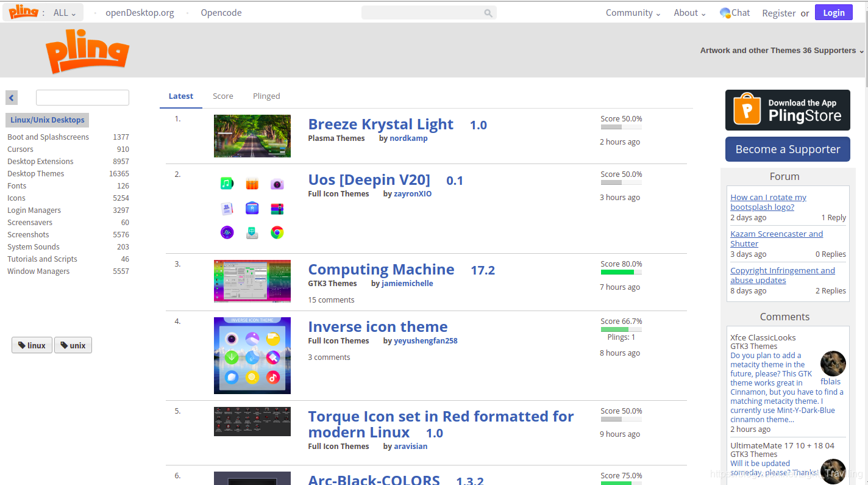Screen dimensions: 868x485
Task: Open the Arc-Black-COLORS title link
Action: point(374,480)
